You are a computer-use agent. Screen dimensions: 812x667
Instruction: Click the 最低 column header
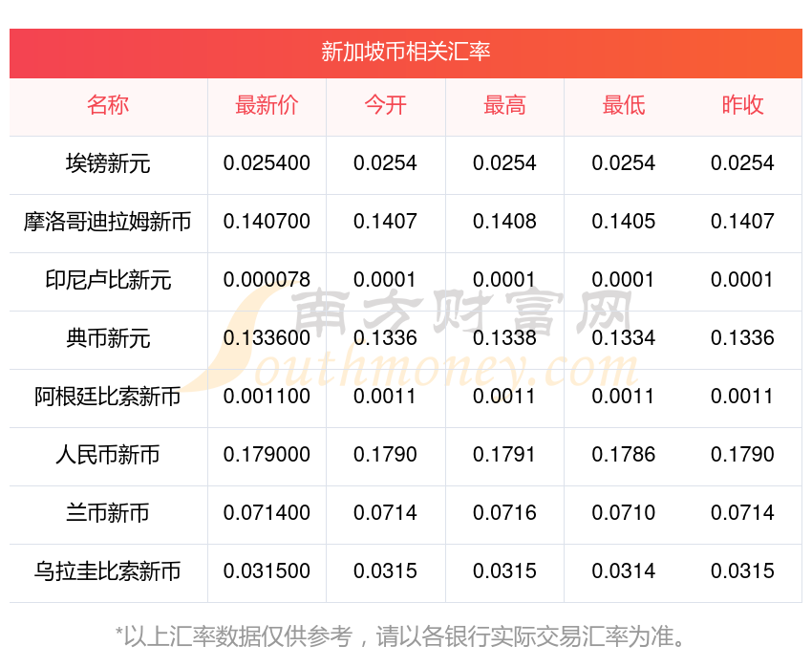click(x=624, y=105)
